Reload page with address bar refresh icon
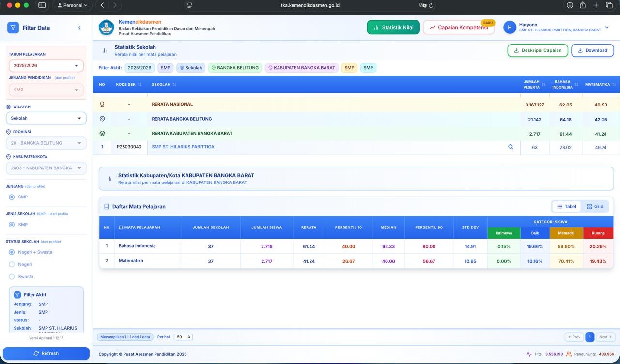Viewport: 620px width, 364px height. coord(431,5)
